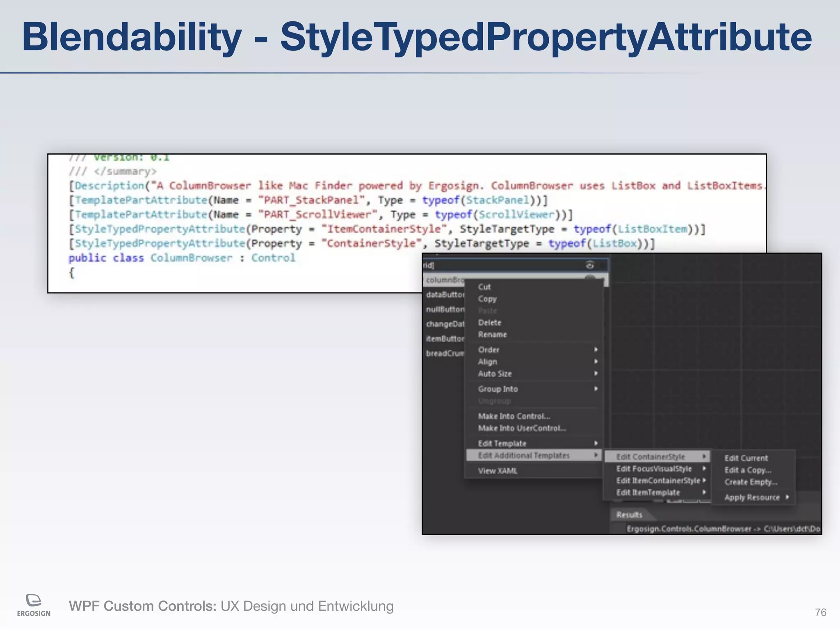Viewport: 840px width, 630px height.
Task: Expand the Apply Resource submenu
Action: pos(753,497)
